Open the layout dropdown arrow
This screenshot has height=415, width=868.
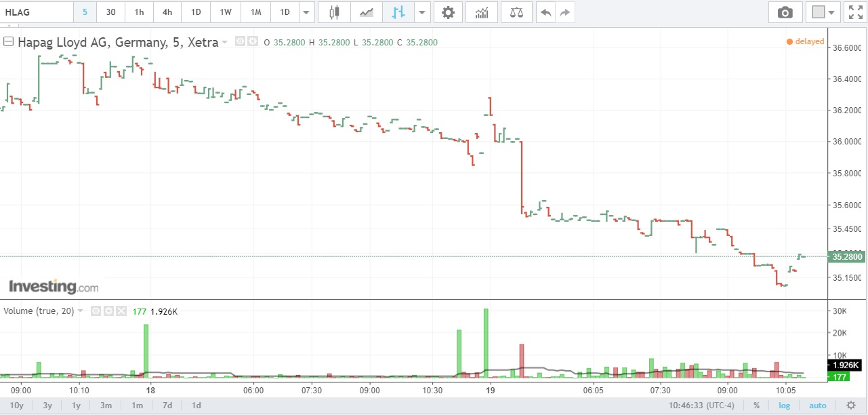click(831, 12)
